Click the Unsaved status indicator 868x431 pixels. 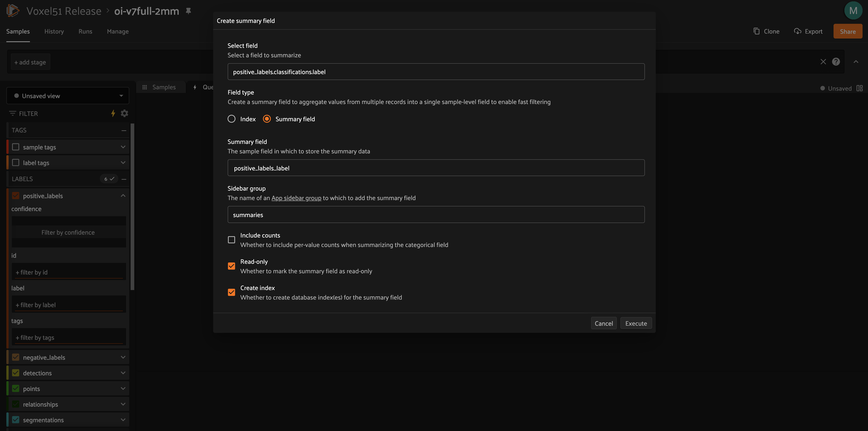click(x=836, y=88)
